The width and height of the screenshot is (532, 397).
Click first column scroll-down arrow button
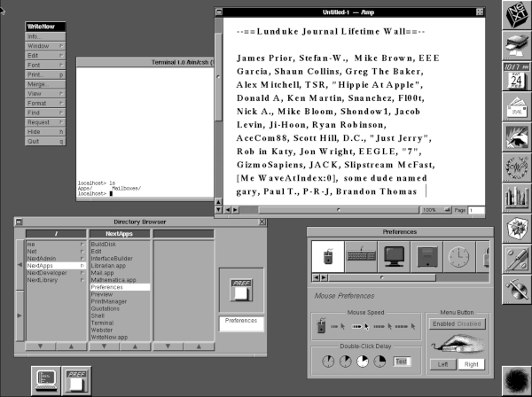click(41, 346)
